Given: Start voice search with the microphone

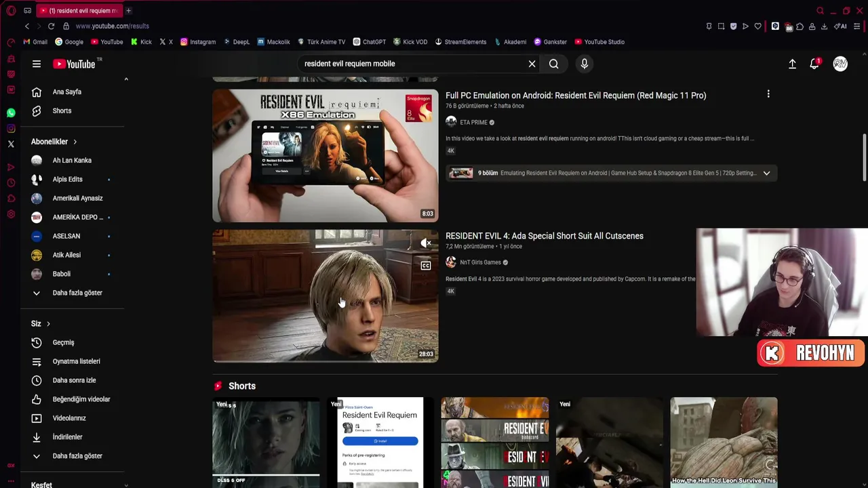Looking at the screenshot, I should pyautogui.click(x=585, y=64).
